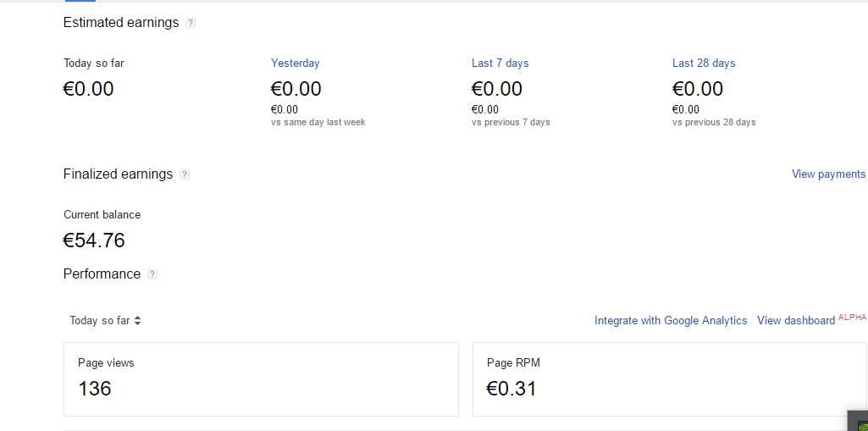The height and width of the screenshot is (431, 868).
Task: Click the Finalized earnings section heading
Action: [118, 174]
